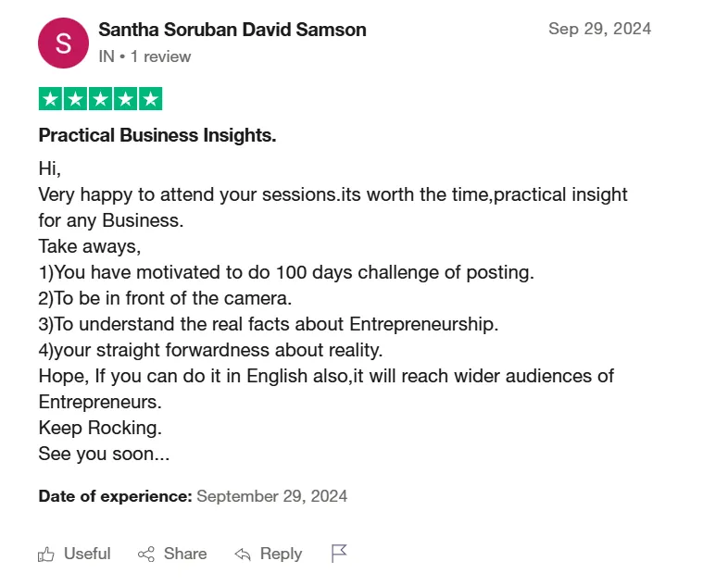Click the September 29, 2024 experience date
This screenshot has width=728, height=586.
point(272,496)
